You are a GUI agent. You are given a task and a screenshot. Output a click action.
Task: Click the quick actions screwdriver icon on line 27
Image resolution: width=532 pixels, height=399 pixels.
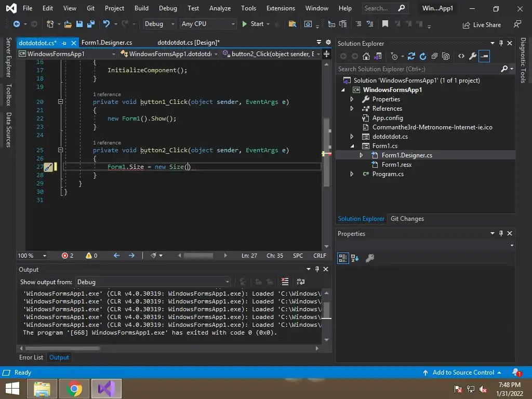click(x=48, y=167)
